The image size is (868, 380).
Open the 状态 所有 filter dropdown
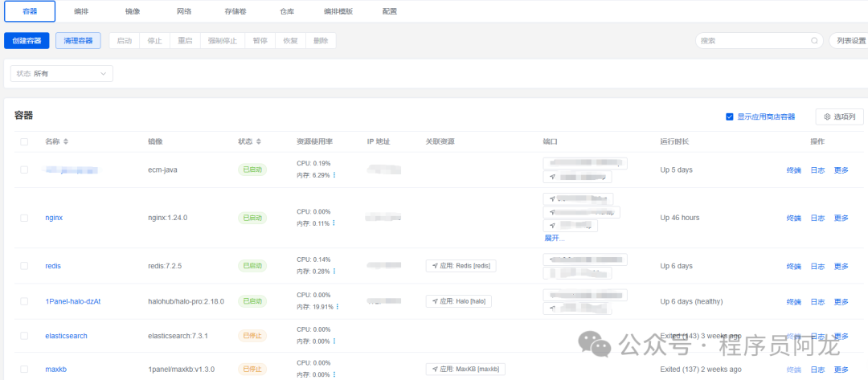61,73
